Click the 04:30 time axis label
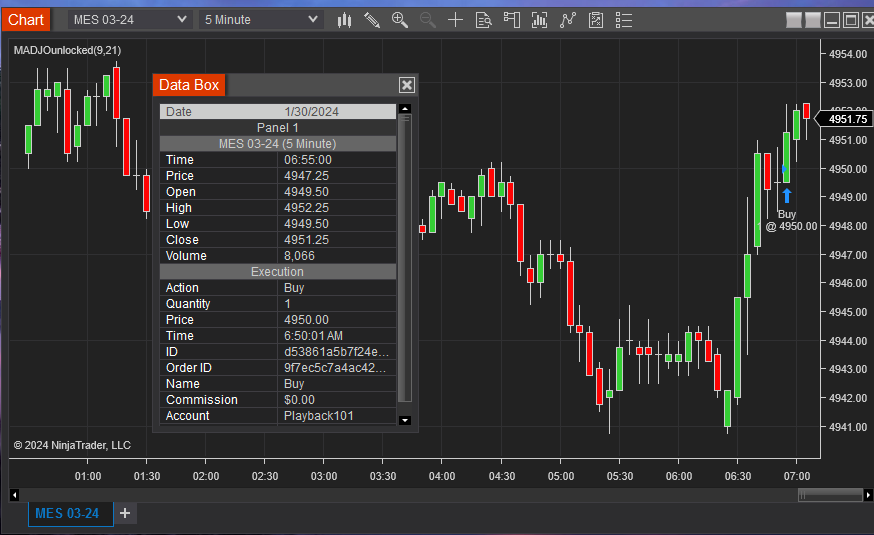Image resolution: width=874 pixels, height=535 pixels. pos(502,476)
